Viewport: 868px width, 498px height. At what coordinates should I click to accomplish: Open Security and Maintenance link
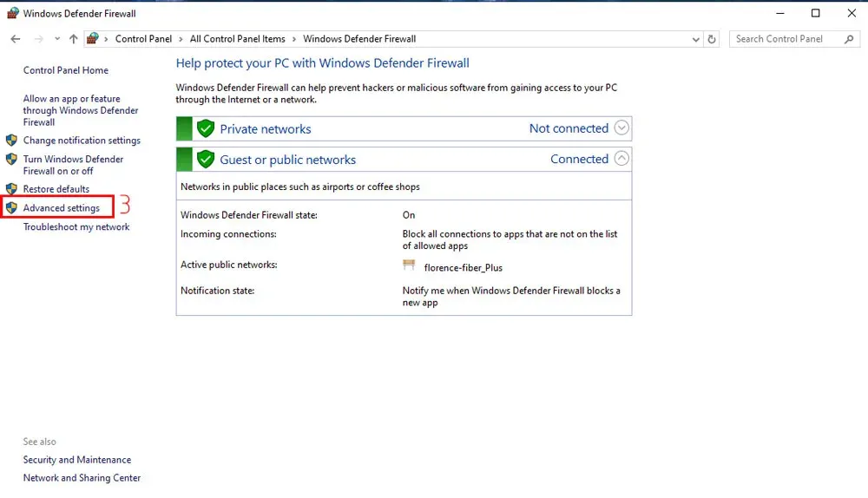77,460
